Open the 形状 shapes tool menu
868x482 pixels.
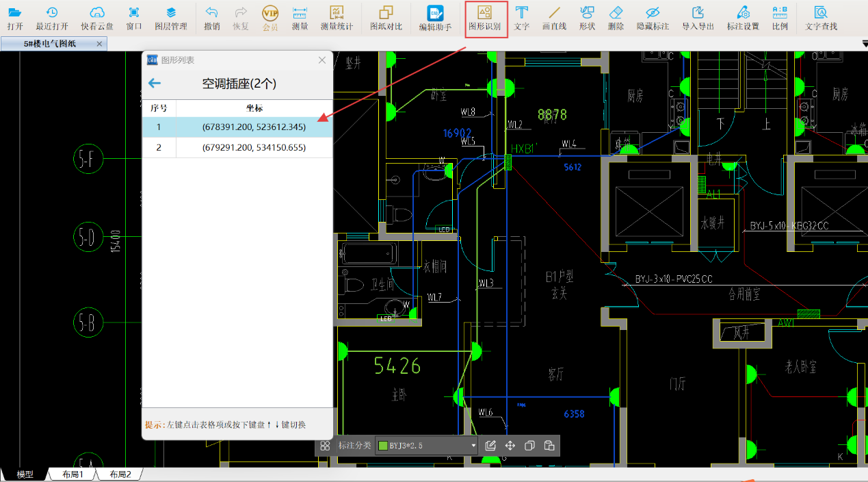[x=587, y=18]
